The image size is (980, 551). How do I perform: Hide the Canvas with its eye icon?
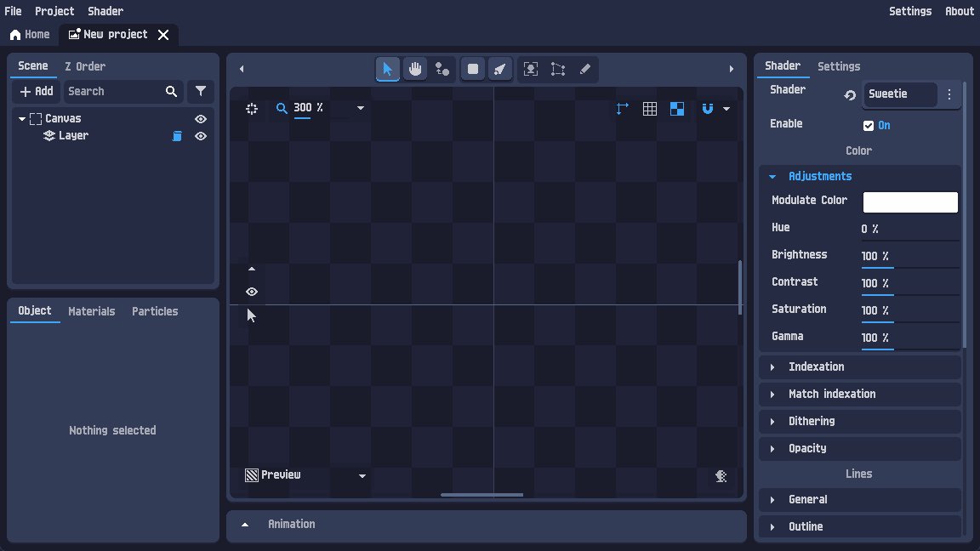[x=201, y=119]
